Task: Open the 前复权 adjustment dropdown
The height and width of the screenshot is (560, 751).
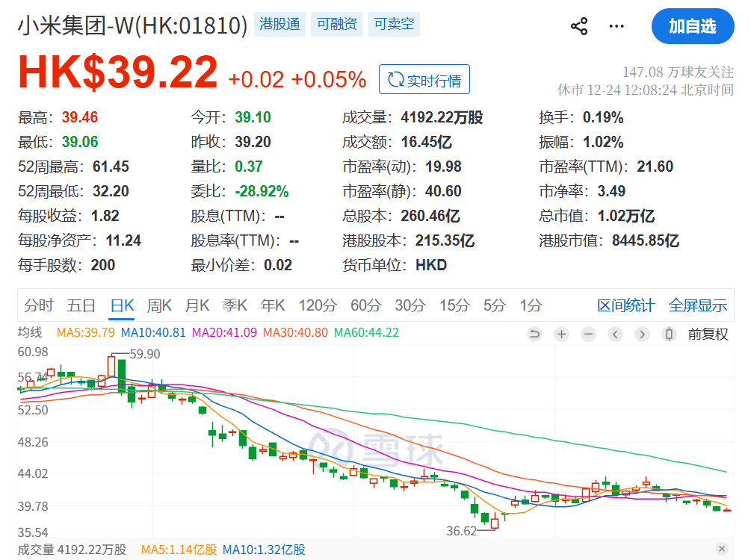Action: [708, 335]
